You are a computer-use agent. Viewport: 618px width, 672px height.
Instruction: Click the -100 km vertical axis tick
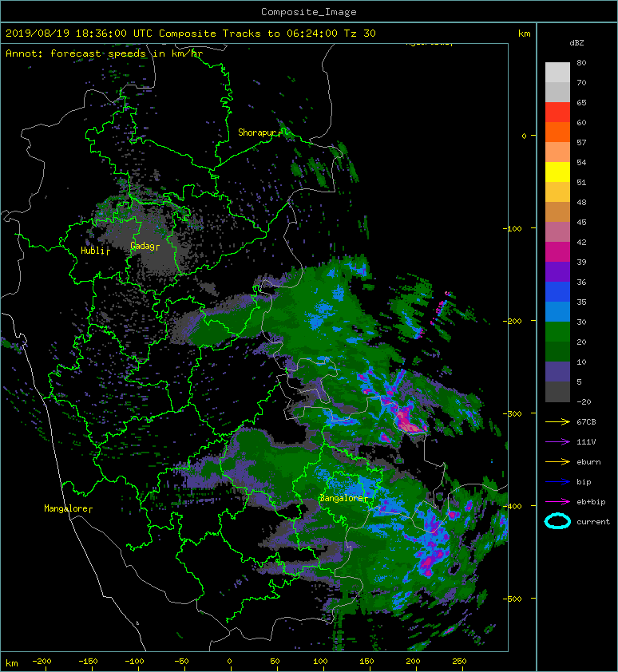pos(513,228)
